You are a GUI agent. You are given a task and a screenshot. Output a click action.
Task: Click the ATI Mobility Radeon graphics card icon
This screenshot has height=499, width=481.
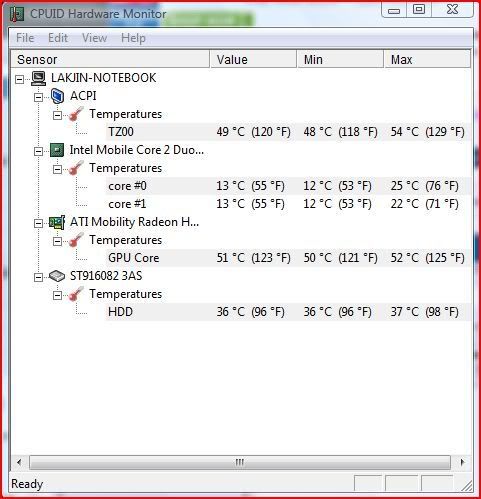click(57, 222)
